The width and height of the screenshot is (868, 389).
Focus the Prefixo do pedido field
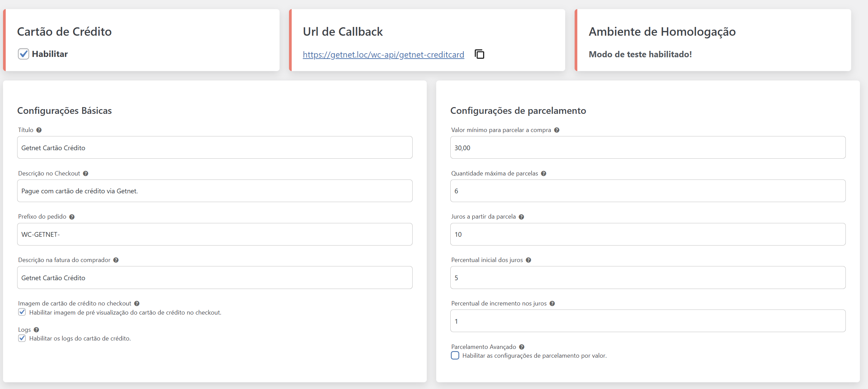click(x=215, y=234)
